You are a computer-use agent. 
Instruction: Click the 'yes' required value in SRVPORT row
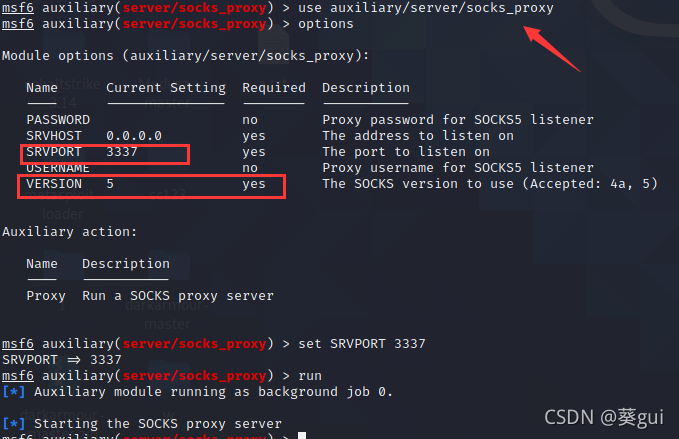point(254,153)
